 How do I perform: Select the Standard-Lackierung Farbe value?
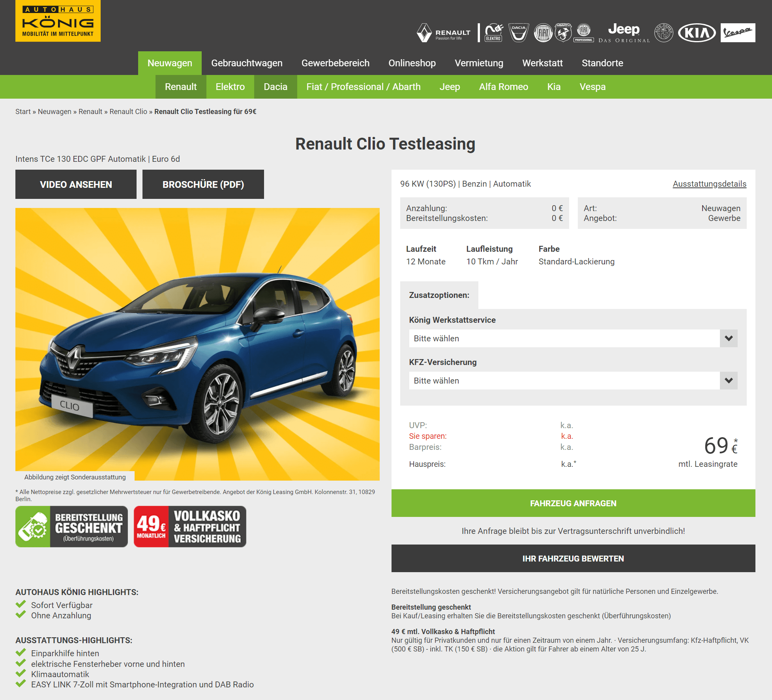point(577,262)
